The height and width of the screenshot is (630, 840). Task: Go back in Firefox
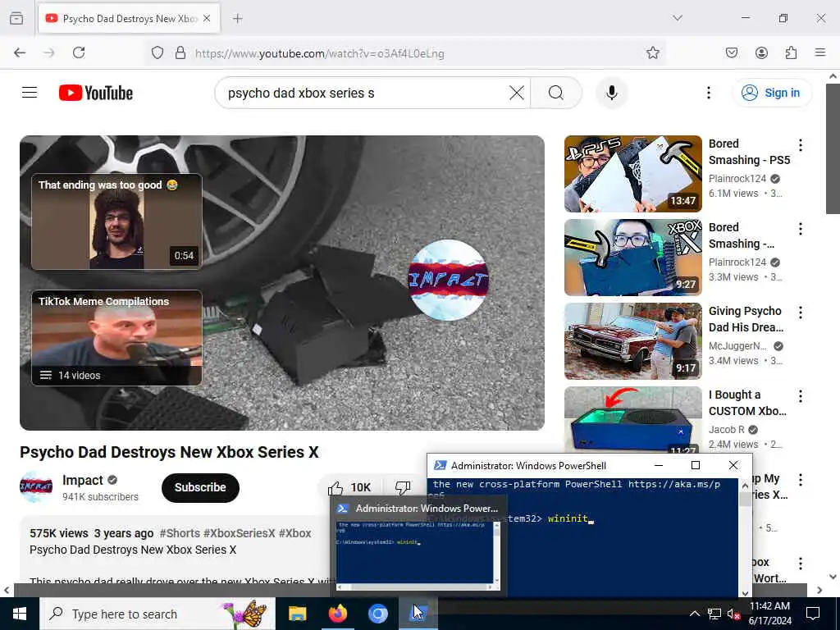coord(20,52)
